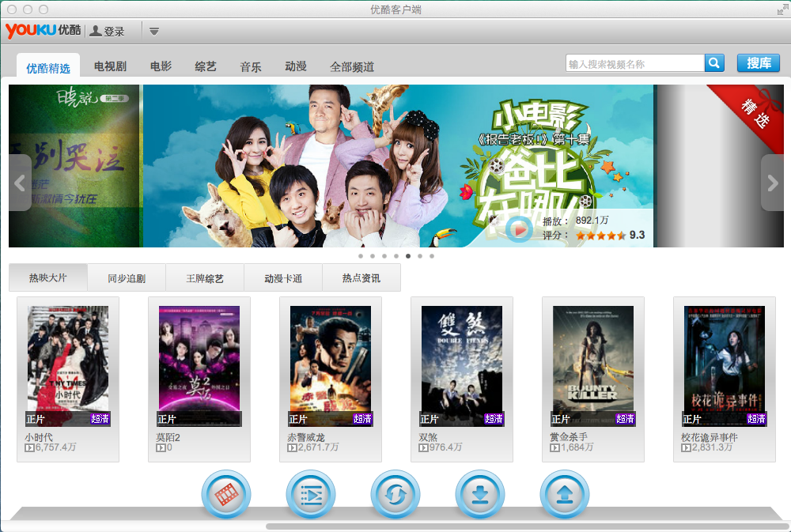Open the 小时代 movie poster
The image size is (791, 532).
[68, 366]
